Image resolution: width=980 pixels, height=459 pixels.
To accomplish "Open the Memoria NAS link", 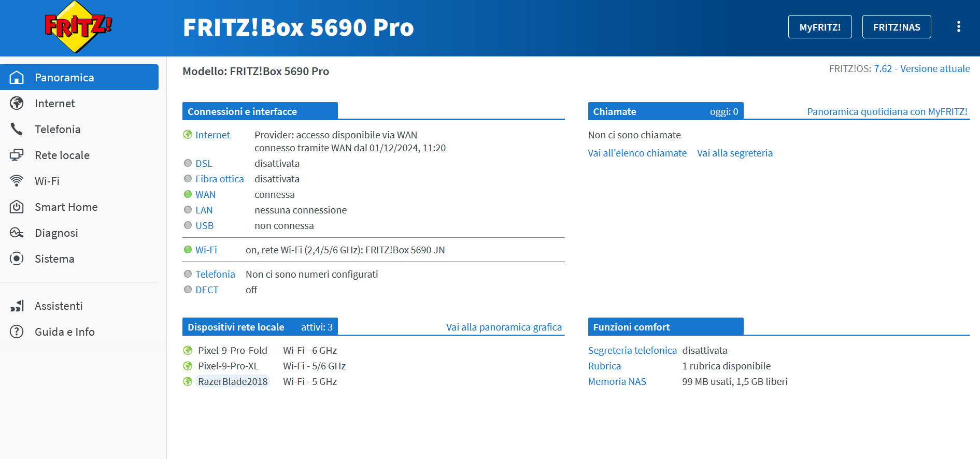I will (617, 381).
